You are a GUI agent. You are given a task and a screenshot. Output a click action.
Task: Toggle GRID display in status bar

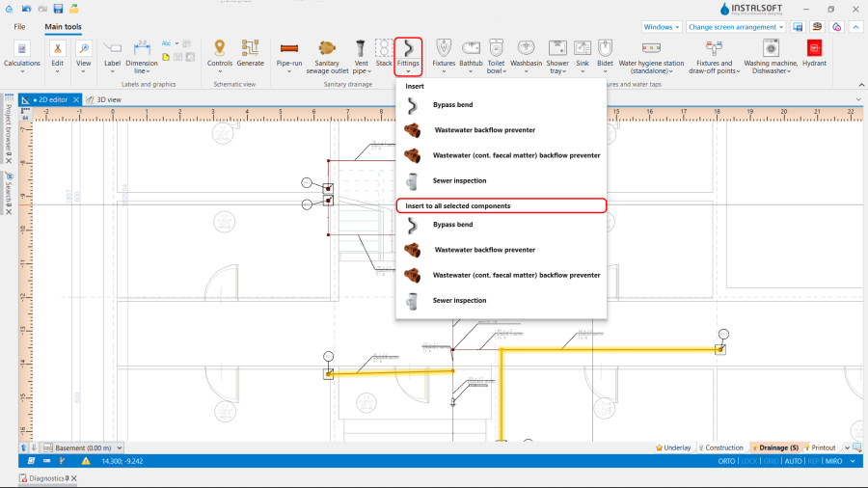[x=773, y=461]
